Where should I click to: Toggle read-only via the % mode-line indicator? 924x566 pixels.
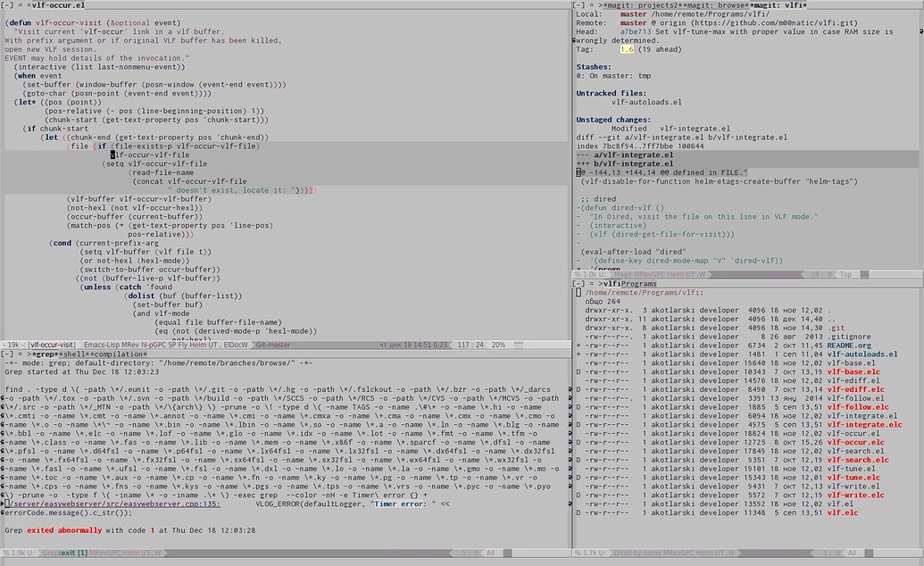click(x=4, y=554)
